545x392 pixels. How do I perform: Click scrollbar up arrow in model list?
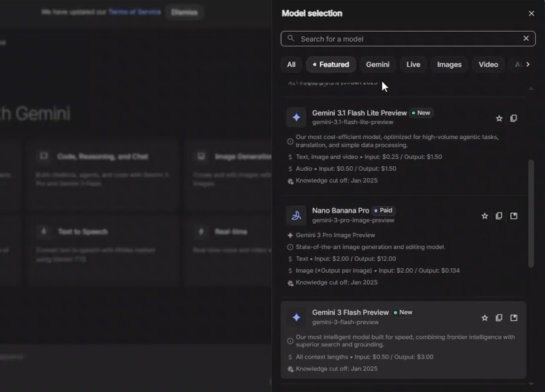531,89
